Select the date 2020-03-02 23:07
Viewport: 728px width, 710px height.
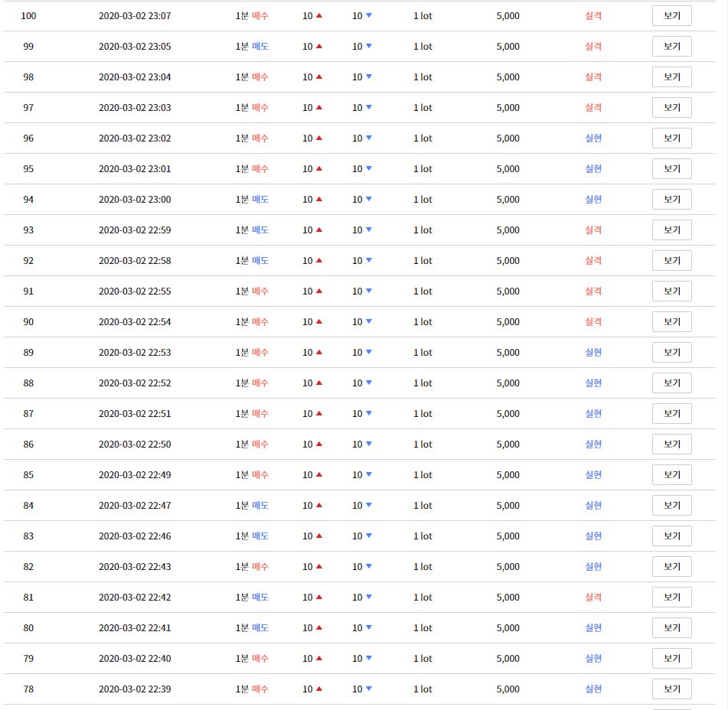pos(135,16)
